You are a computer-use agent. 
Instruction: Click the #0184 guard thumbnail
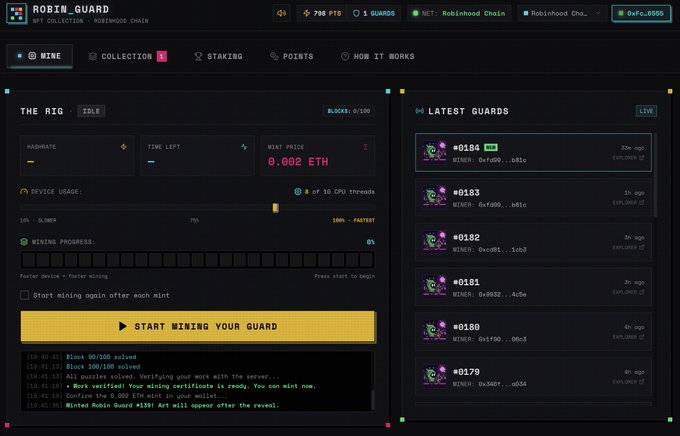(x=435, y=151)
